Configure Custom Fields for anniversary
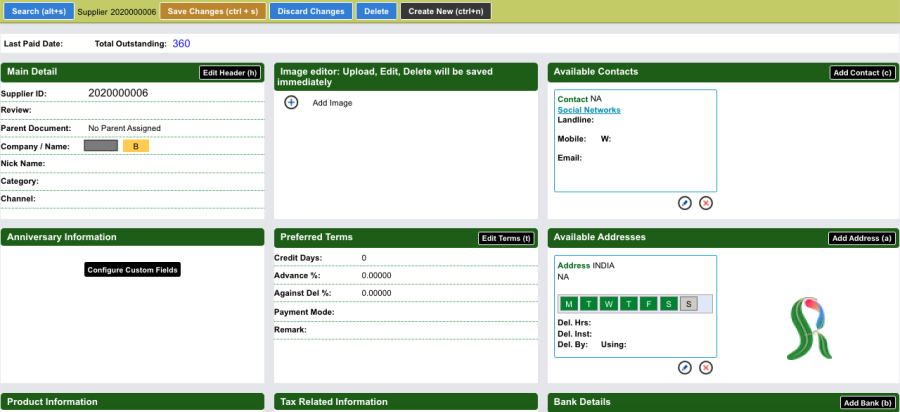 (133, 270)
